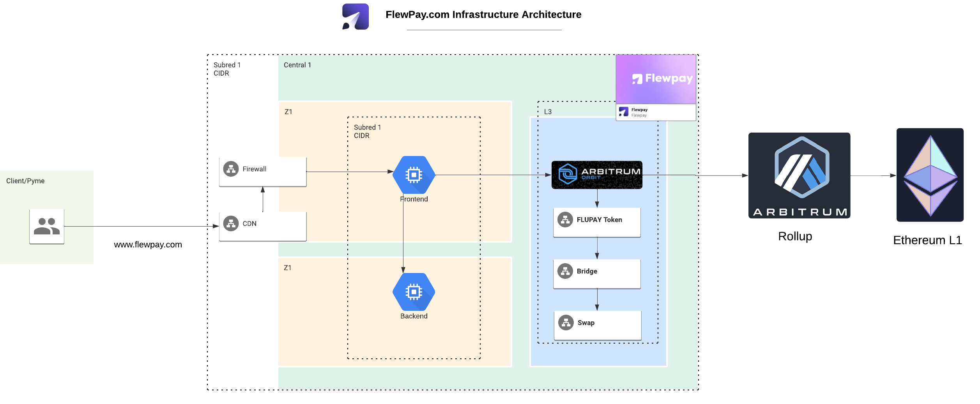Click the "Rollup" caption
980x404 pixels.
click(795, 236)
